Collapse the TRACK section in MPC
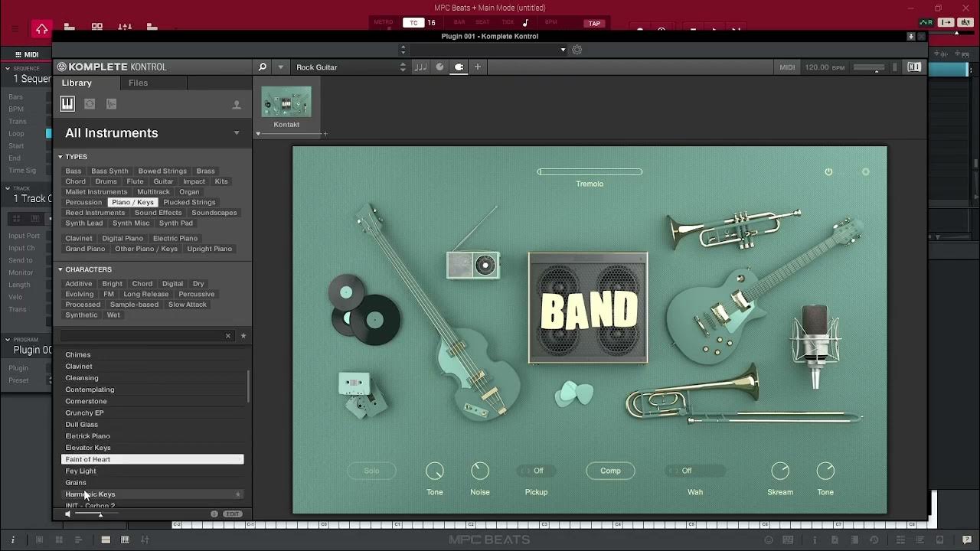 (7, 188)
